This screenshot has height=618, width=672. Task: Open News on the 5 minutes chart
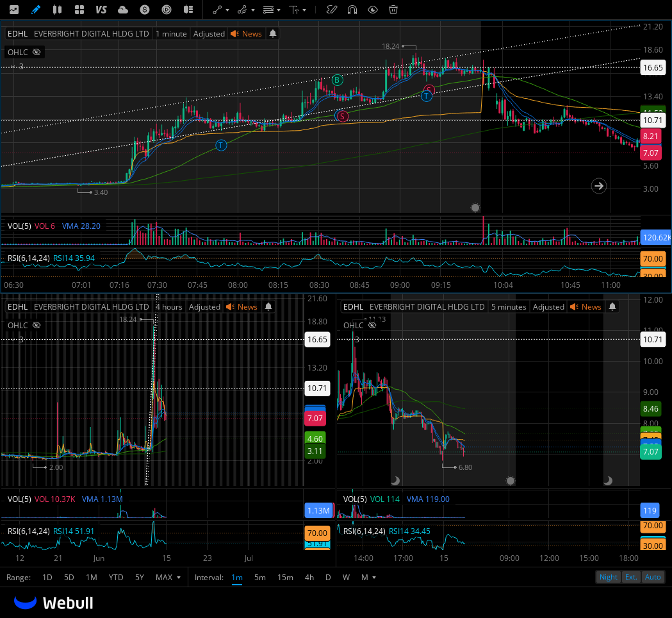(586, 306)
